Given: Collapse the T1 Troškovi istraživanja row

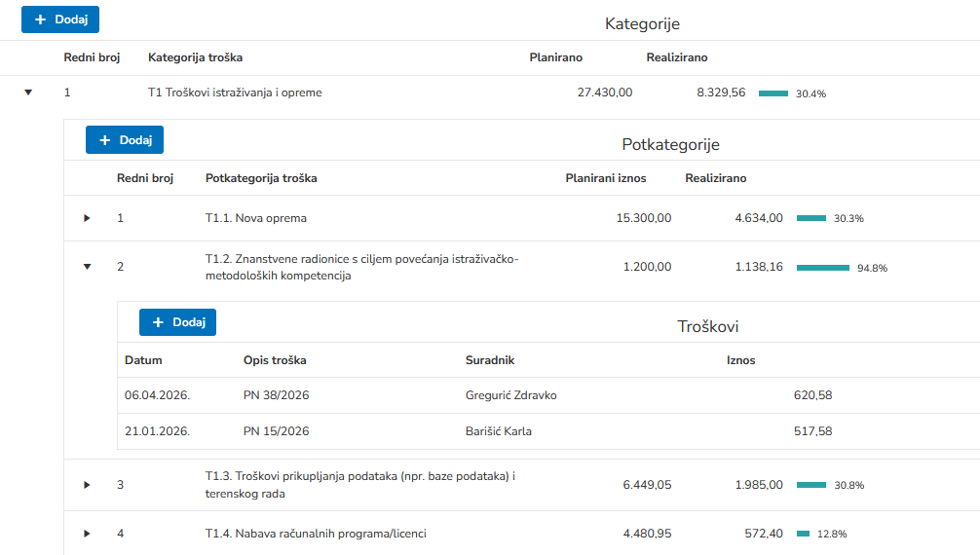Looking at the screenshot, I should (x=28, y=92).
